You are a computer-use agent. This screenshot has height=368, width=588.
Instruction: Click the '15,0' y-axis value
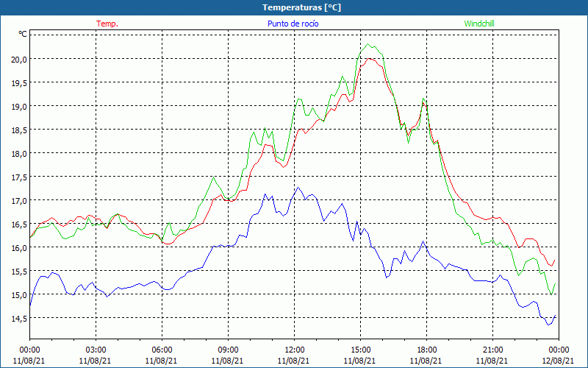20,295
